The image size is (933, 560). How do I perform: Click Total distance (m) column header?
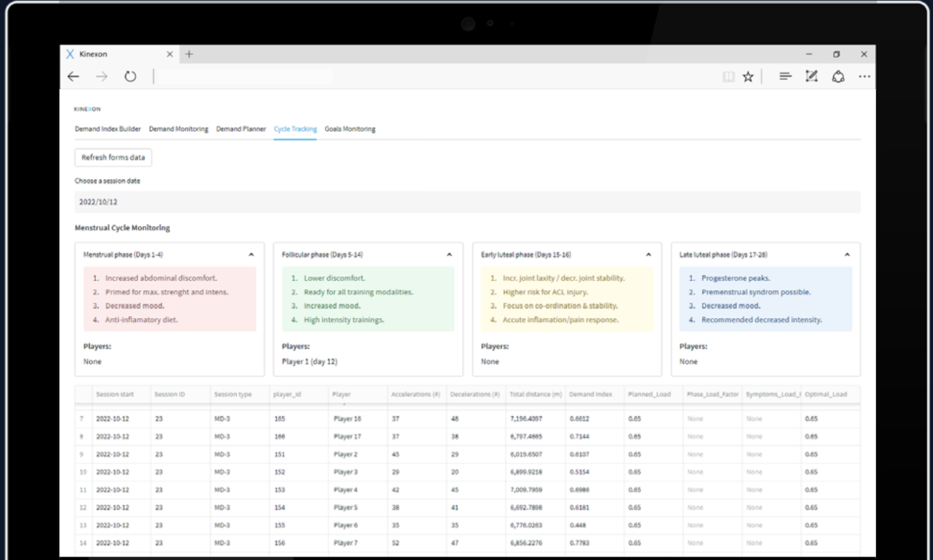(535, 395)
